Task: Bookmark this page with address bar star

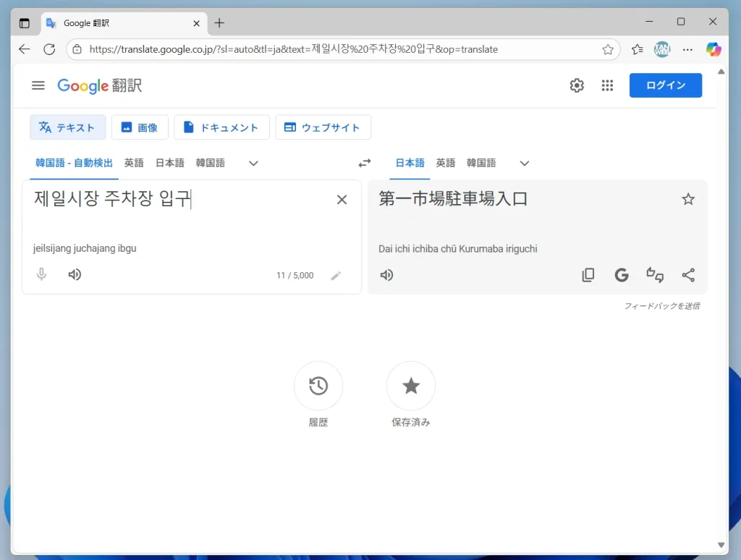Action: (608, 49)
